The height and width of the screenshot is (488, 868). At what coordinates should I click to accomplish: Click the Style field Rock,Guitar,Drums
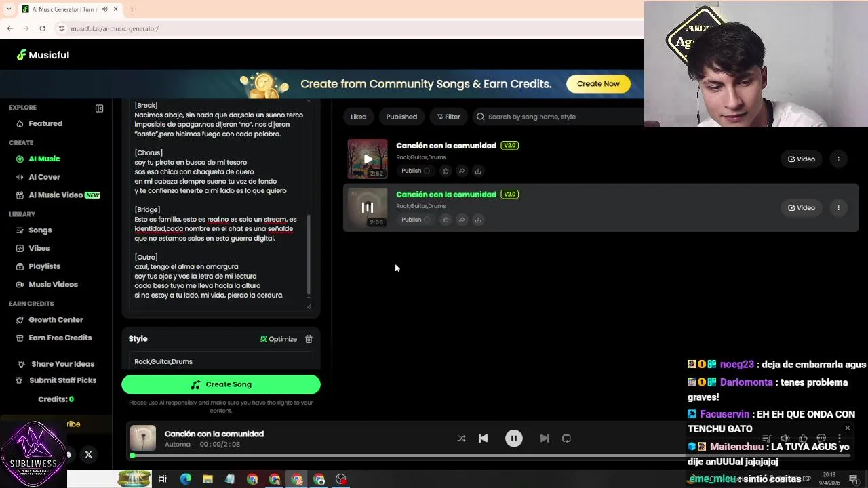click(x=220, y=361)
